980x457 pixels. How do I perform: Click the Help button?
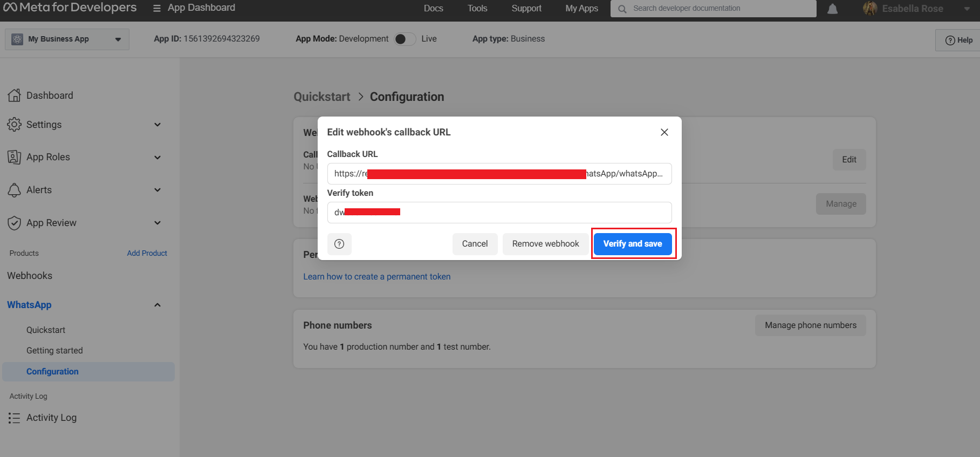958,40
